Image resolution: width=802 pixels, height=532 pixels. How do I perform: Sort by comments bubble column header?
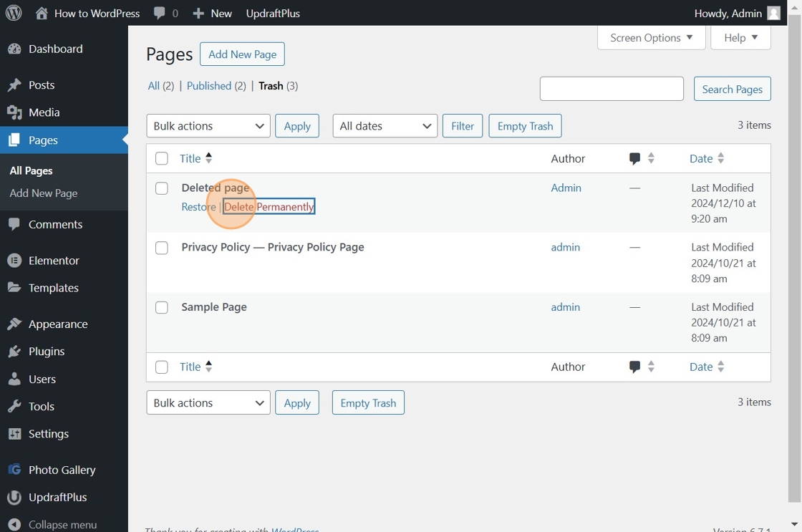point(634,158)
